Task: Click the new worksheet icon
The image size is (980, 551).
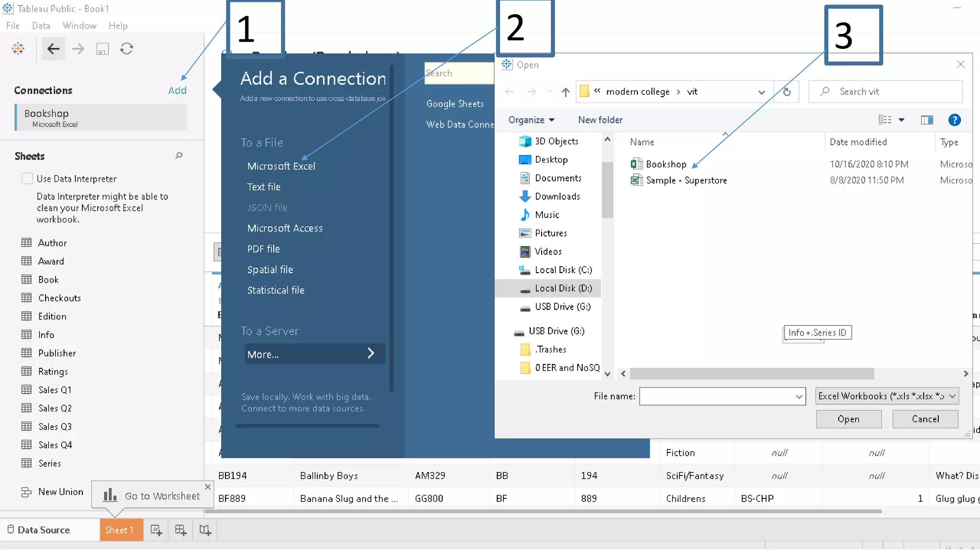Action: [156, 530]
